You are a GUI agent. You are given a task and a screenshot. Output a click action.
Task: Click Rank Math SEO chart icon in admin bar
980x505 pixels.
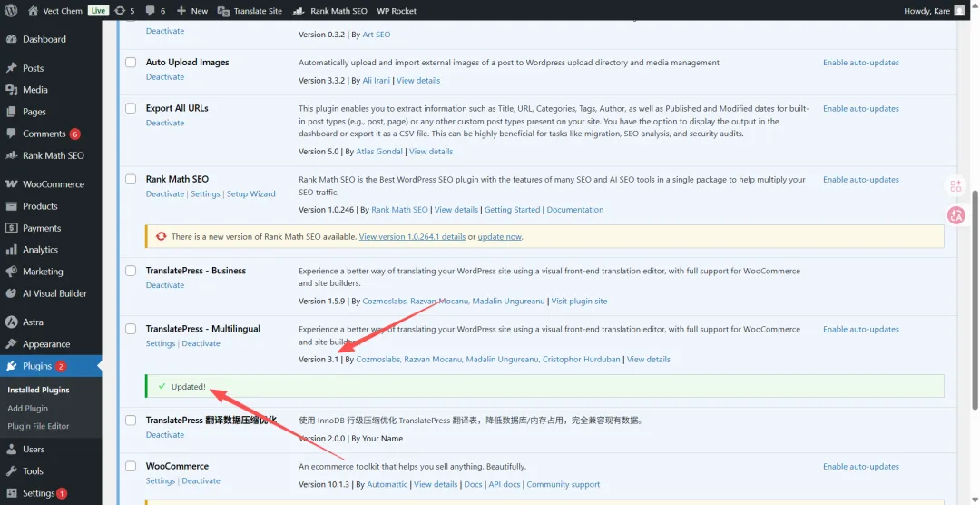pos(299,11)
